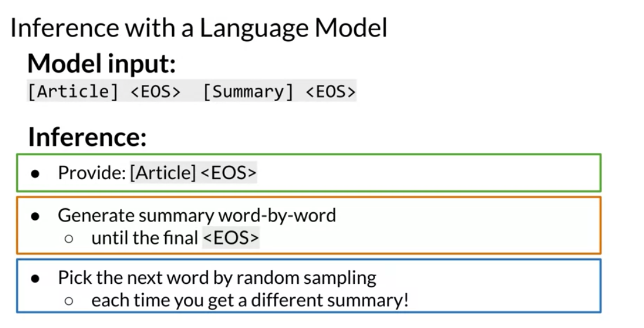Click the 'Pick the next word by random sampling' line
This screenshot has width=644, height=328.
[x=217, y=278]
